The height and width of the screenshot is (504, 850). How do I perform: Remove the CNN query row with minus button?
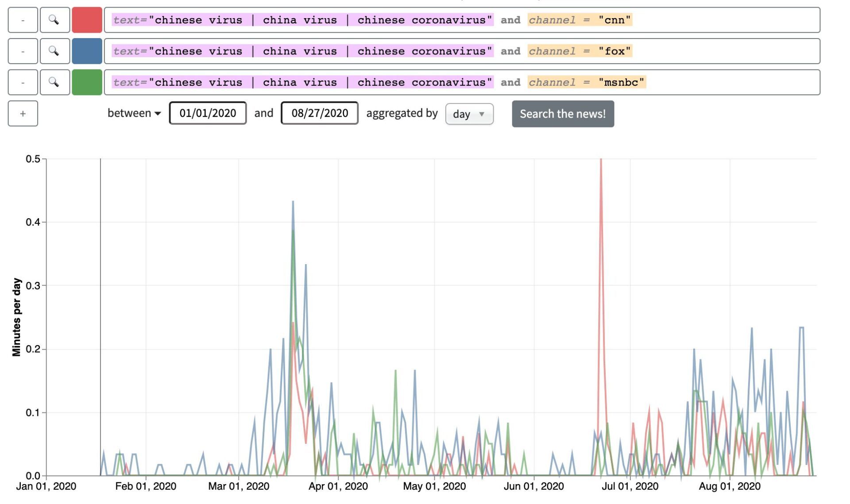(x=23, y=20)
